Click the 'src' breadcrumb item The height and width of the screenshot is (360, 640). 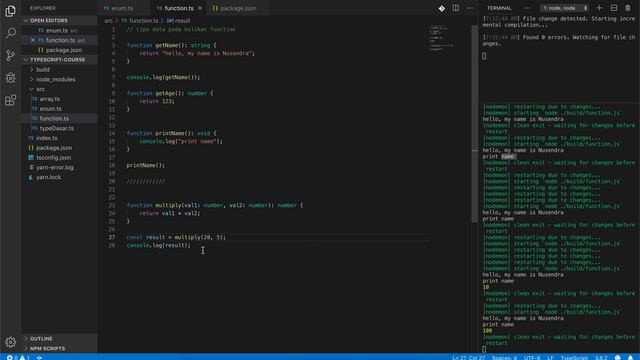point(108,20)
